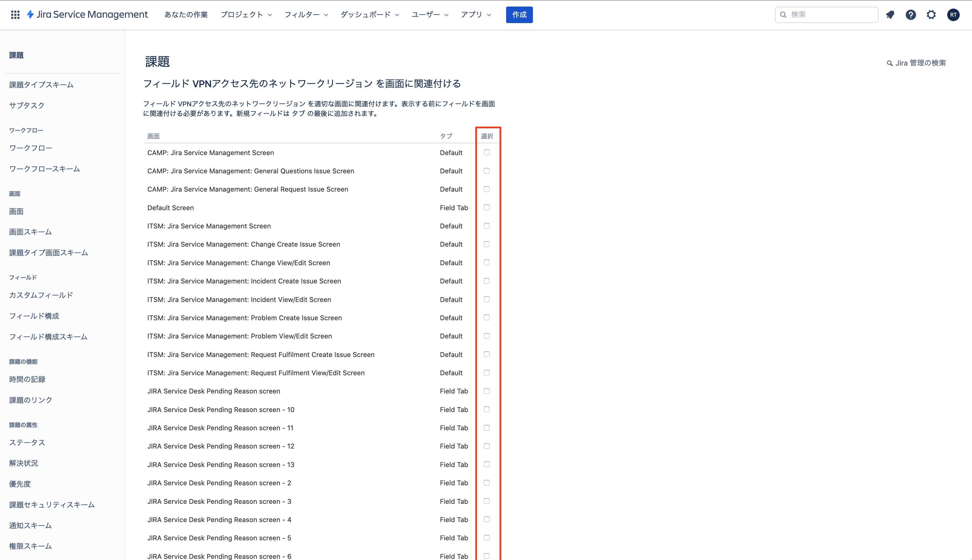Open 時間の記録 sidebar item

[27, 379]
